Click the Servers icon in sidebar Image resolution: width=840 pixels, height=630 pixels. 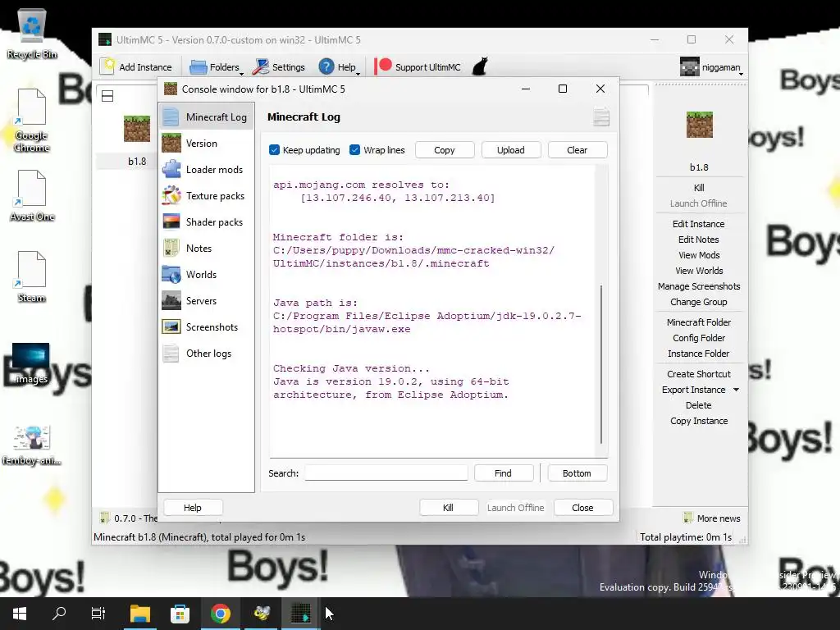171,300
